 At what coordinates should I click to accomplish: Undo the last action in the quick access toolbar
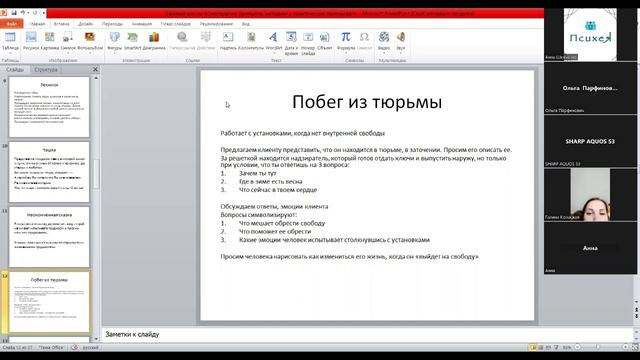23,13
